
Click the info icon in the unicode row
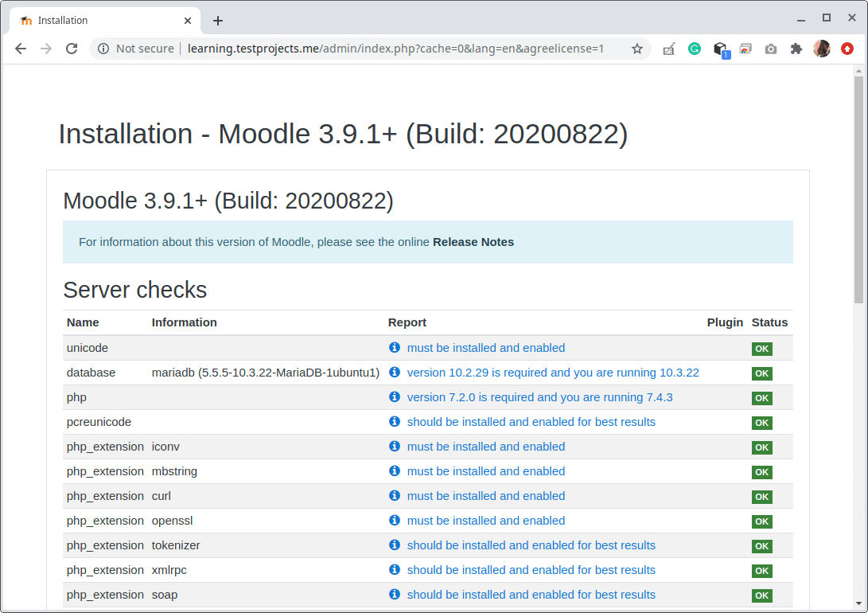[x=394, y=348]
